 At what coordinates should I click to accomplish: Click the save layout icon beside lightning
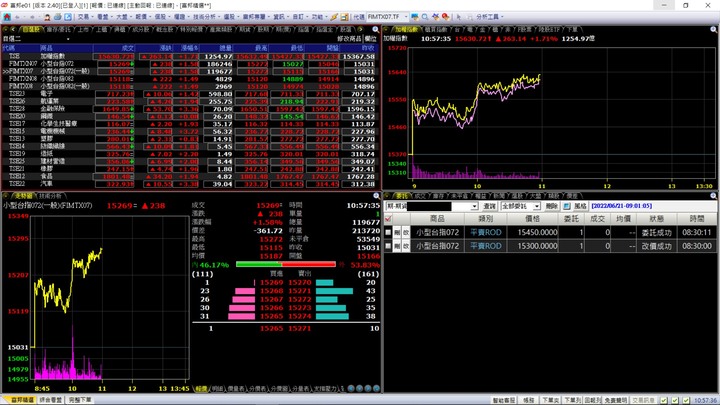tap(344, 17)
